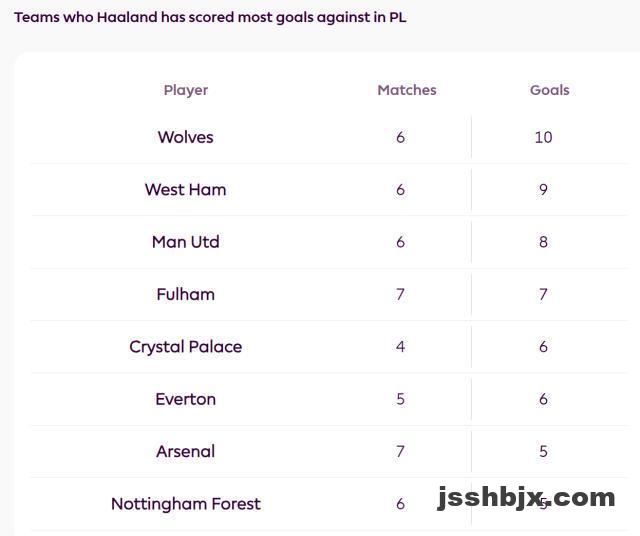This screenshot has width=640, height=536.
Task: Click the Wolves goals value 10
Action: click(543, 137)
